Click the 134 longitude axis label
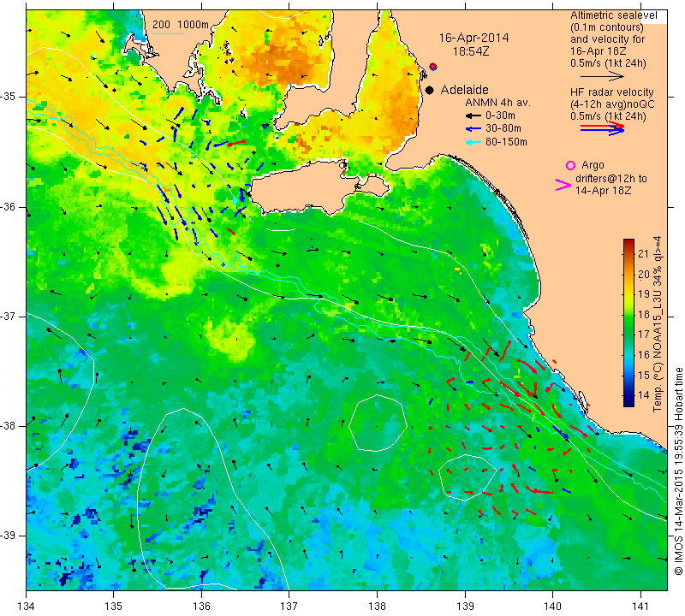The width and height of the screenshot is (685, 616). pyautogui.click(x=27, y=607)
